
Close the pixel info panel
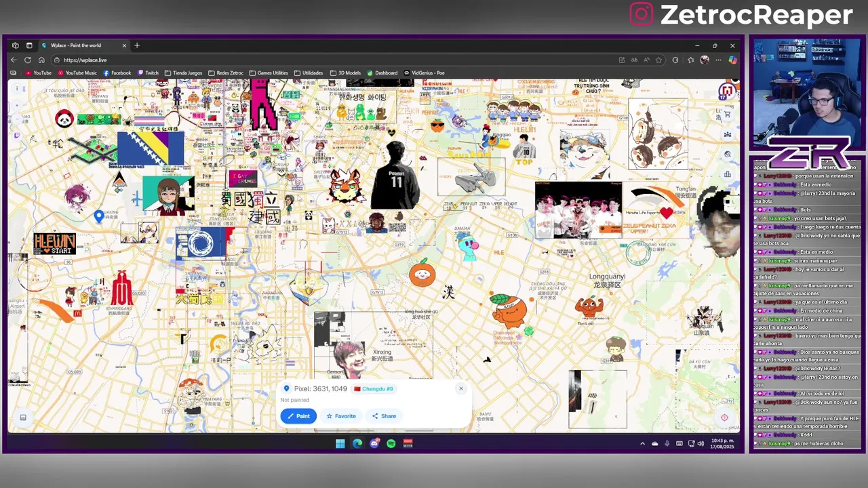coord(460,388)
